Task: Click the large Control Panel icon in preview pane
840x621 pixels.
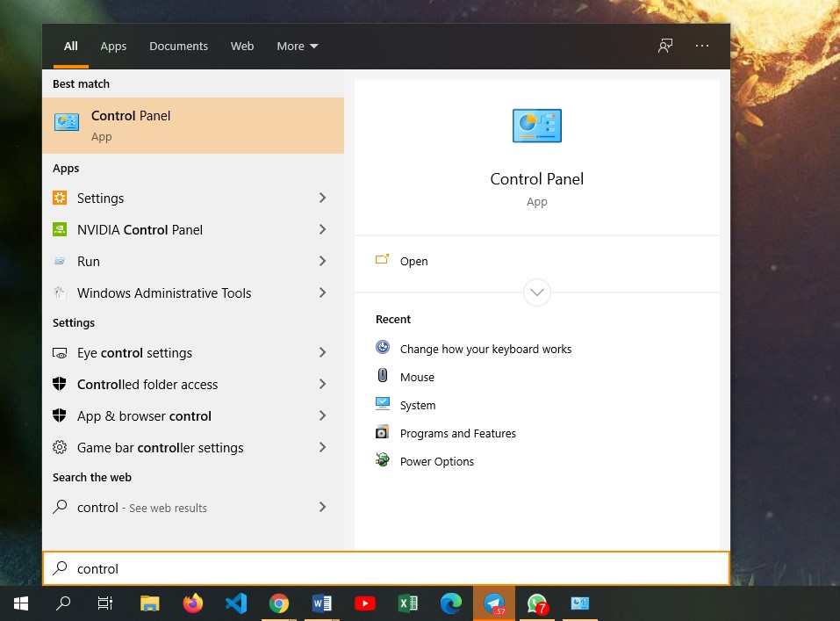Action: pos(537,126)
